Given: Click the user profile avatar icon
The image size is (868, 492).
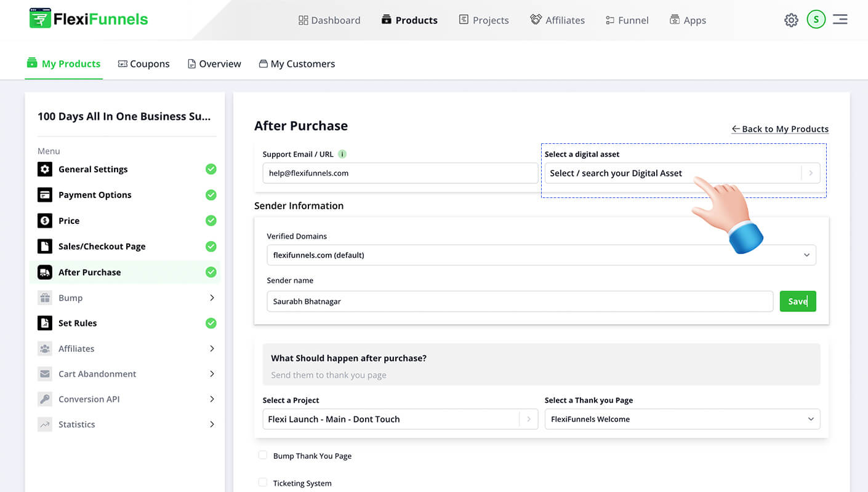Looking at the screenshot, I should pyautogui.click(x=816, y=20).
